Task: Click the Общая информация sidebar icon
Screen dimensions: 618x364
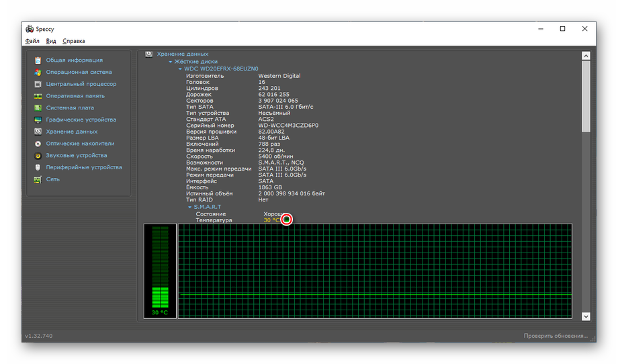Action: point(38,60)
